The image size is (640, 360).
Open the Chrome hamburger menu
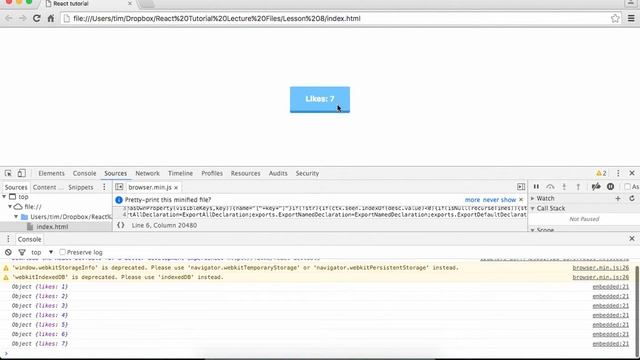(631, 18)
